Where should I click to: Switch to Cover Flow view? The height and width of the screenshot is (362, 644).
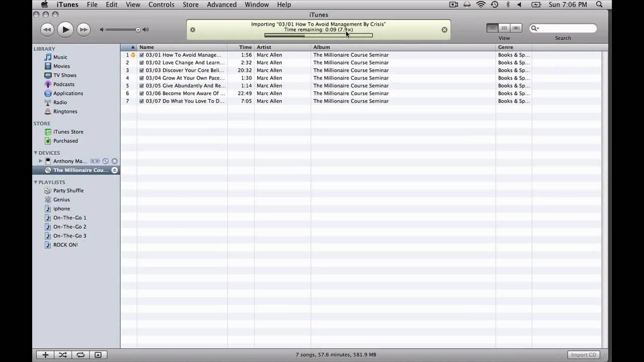(516, 28)
